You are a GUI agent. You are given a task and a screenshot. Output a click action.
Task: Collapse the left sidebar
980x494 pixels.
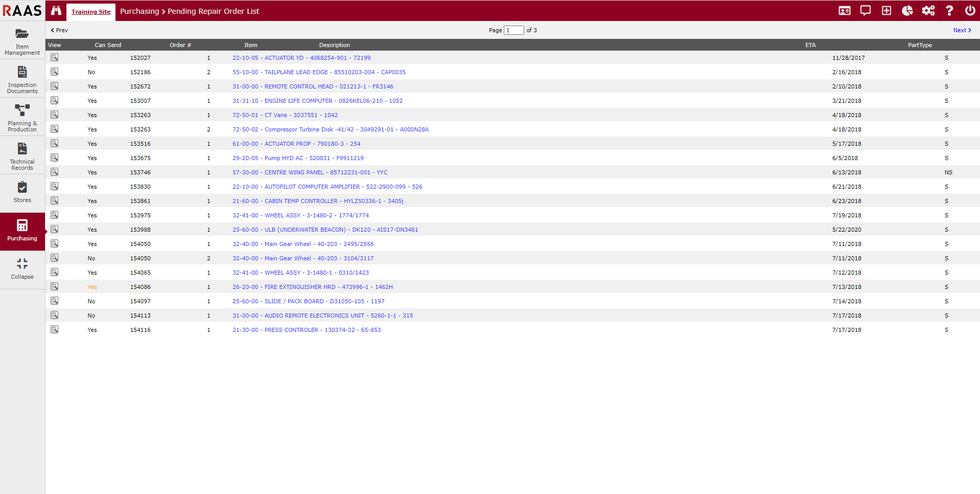[x=22, y=268]
